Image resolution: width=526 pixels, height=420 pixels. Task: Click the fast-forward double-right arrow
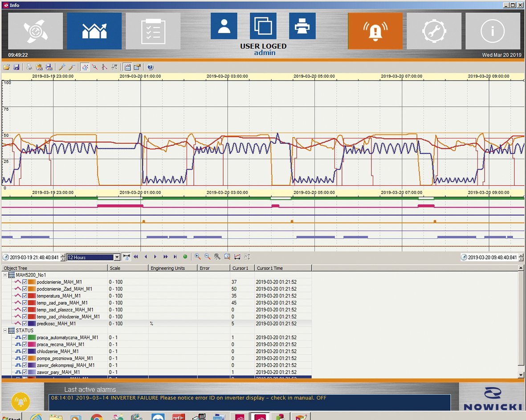click(x=165, y=257)
